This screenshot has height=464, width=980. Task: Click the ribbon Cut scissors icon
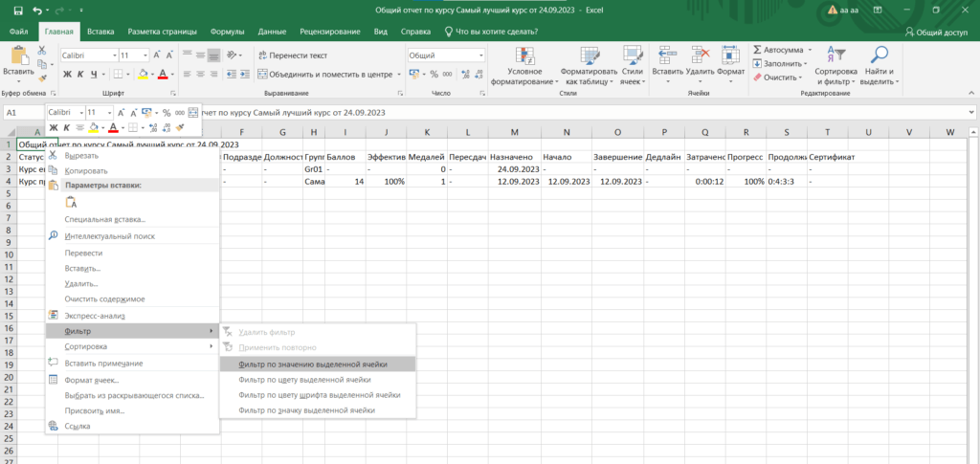[42, 51]
